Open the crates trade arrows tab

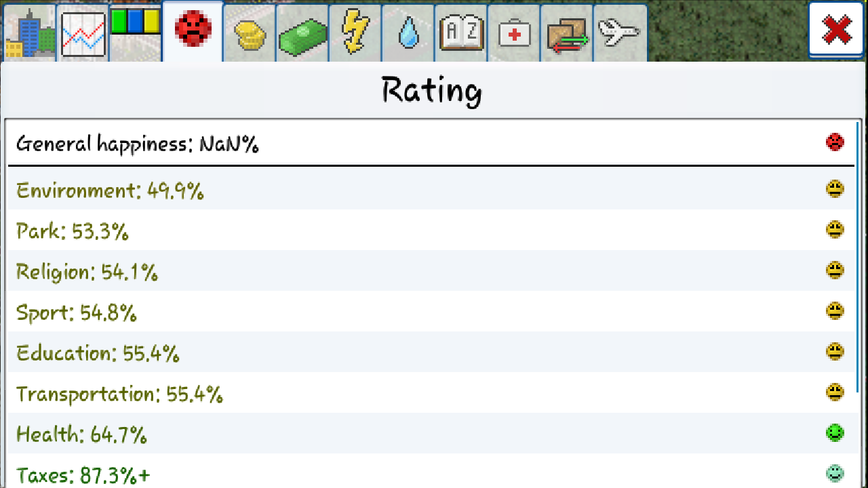567,34
